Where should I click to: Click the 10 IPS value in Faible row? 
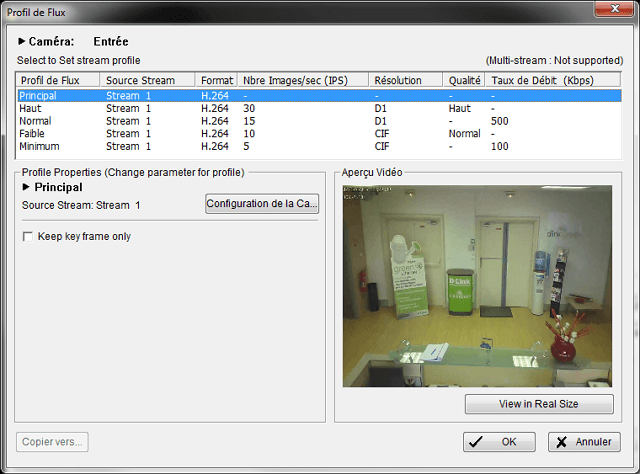pyautogui.click(x=249, y=134)
